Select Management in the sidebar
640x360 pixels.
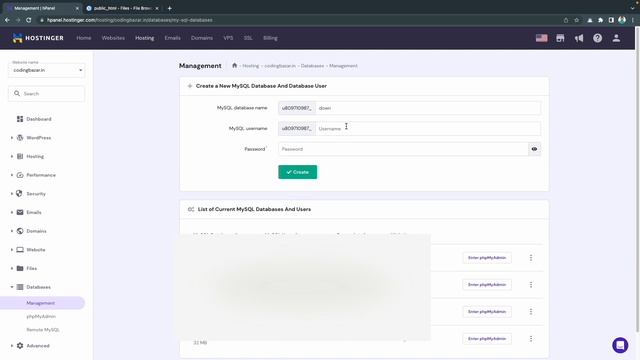(42, 303)
